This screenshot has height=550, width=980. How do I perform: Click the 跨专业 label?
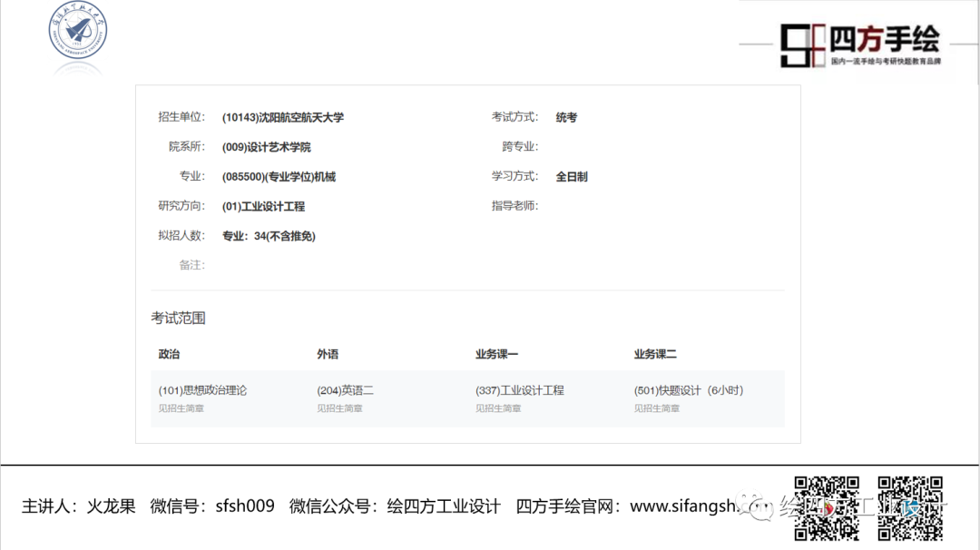pos(520,146)
